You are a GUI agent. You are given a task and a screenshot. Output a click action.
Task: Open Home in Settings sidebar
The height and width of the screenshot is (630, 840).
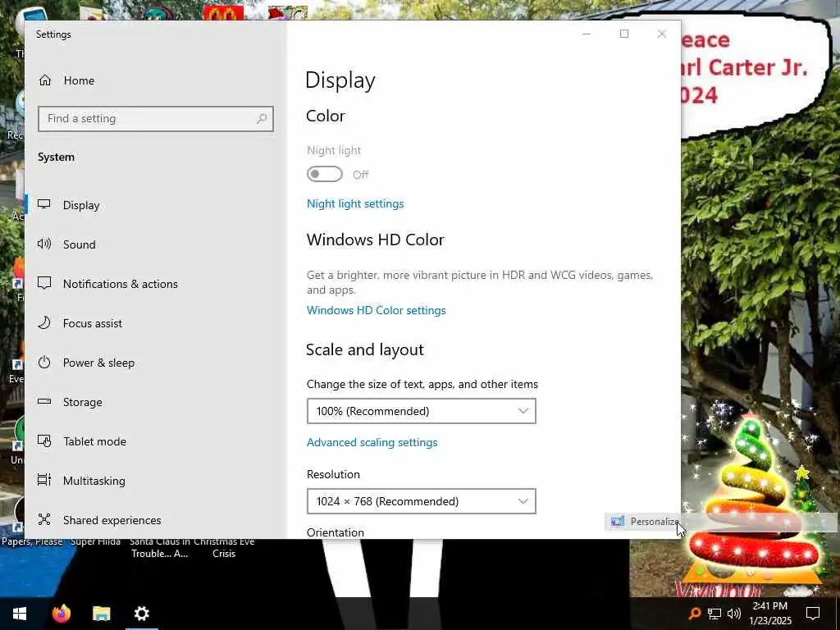coord(66,80)
